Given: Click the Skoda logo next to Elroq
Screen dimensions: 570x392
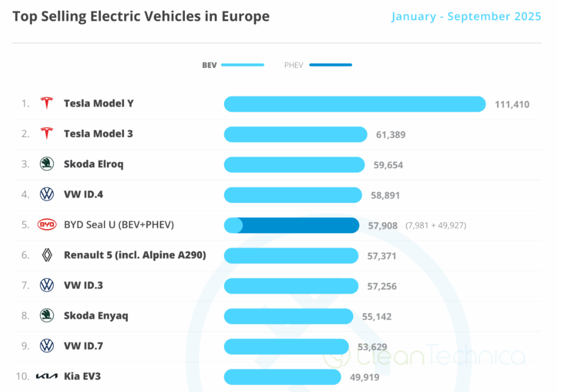Looking at the screenshot, I should (x=47, y=164).
